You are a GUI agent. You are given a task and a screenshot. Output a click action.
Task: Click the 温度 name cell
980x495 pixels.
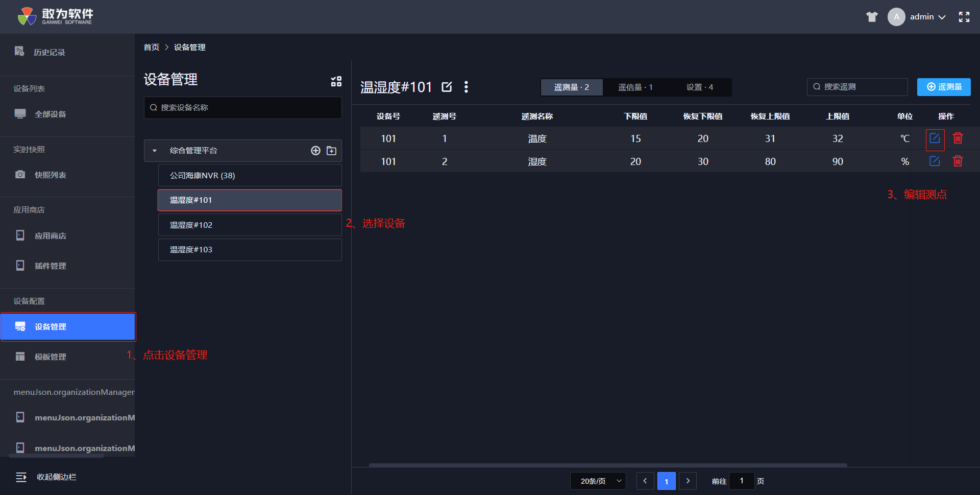[537, 138]
